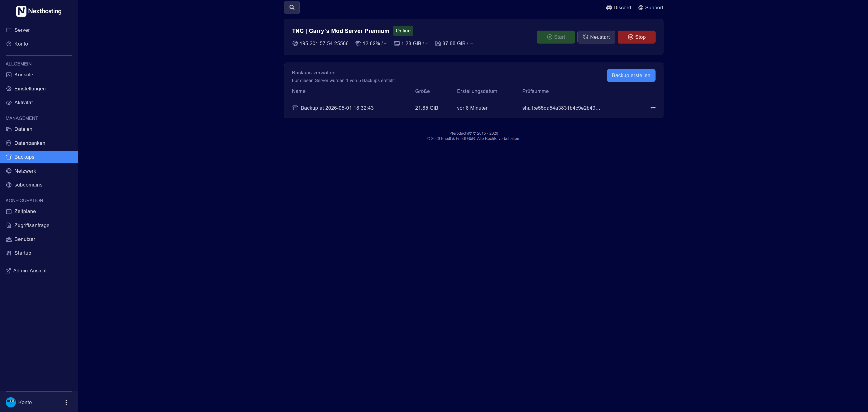Click the Discord icon in header
Screen dimensions: 868x412
(609, 8)
